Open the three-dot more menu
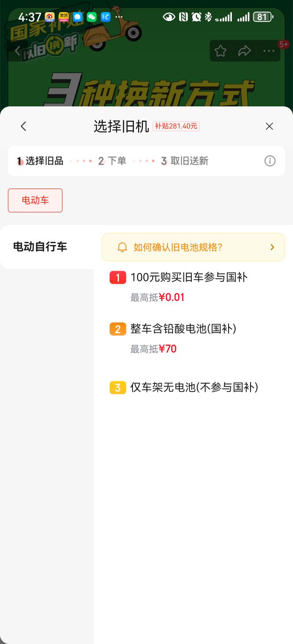The image size is (293, 644). 269,51
